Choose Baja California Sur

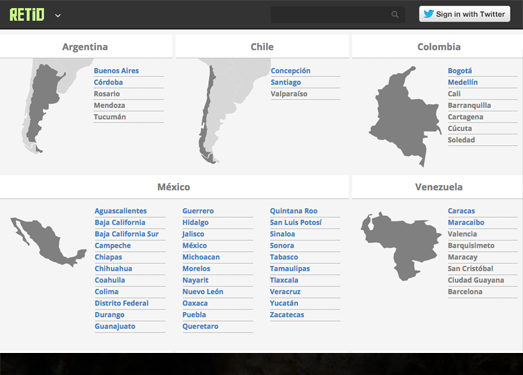[x=126, y=234]
